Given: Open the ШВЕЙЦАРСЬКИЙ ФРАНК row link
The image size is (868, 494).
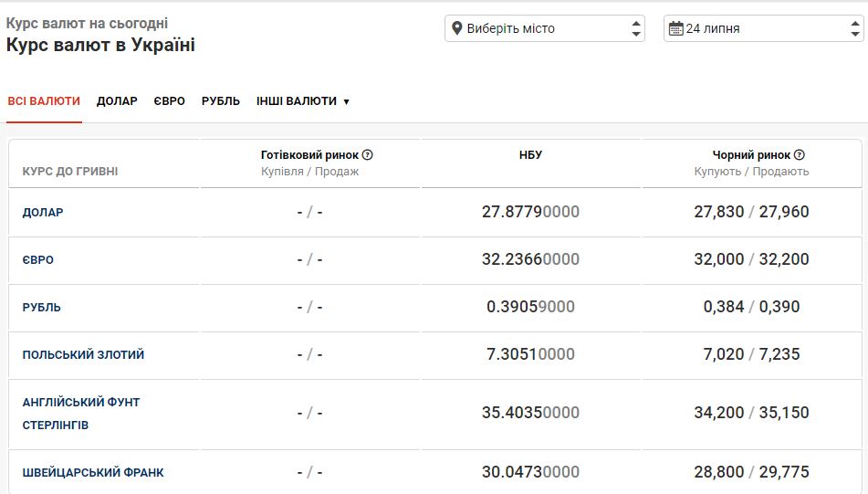Looking at the screenshot, I should tap(93, 473).
